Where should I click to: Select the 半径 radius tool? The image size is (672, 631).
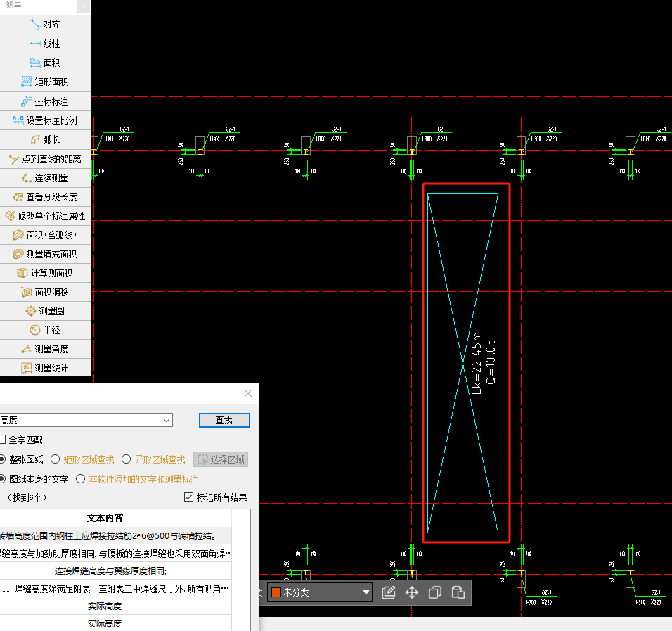[45, 330]
